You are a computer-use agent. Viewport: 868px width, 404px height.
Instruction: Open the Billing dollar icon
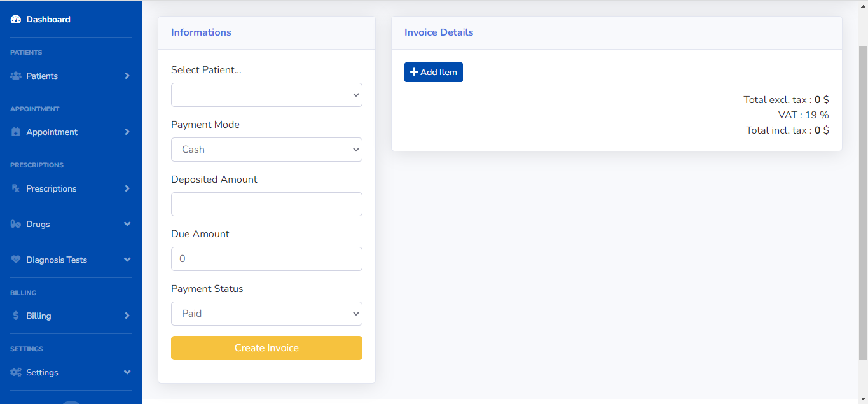pyautogui.click(x=15, y=316)
